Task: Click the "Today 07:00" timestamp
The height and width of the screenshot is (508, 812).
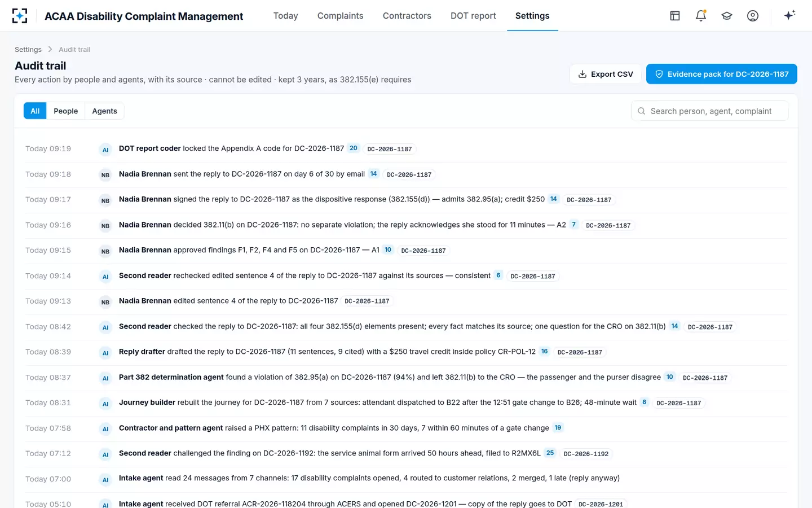Action: 48,479
